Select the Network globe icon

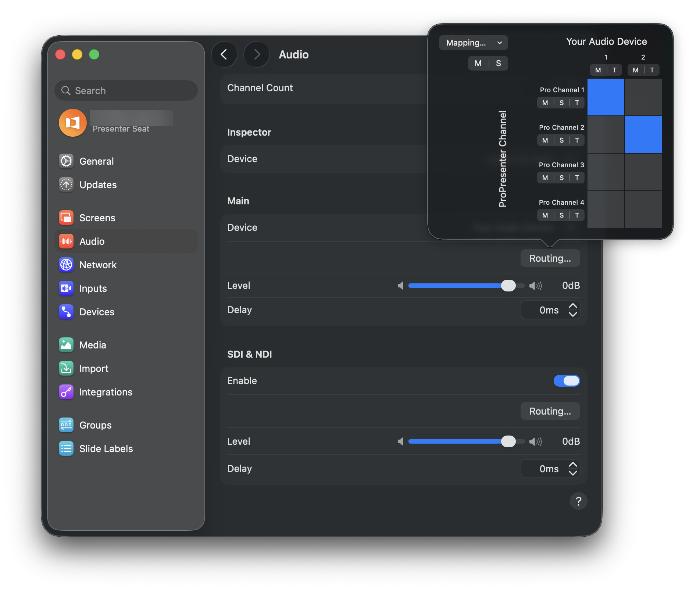[66, 265]
